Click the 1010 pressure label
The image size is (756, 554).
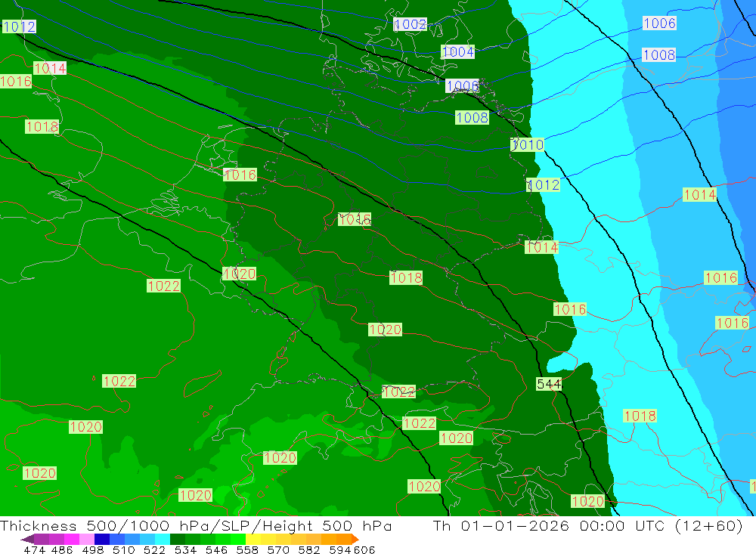[x=528, y=144]
